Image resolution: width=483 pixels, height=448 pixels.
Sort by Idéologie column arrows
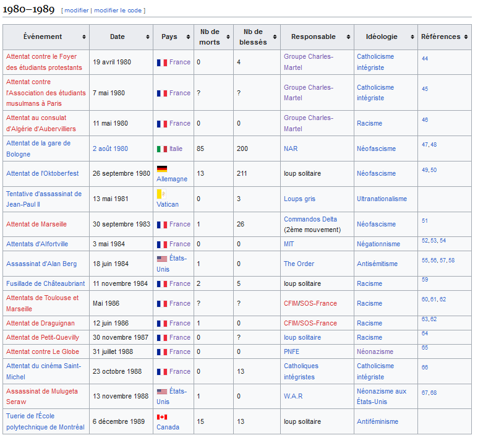tap(412, 37)
